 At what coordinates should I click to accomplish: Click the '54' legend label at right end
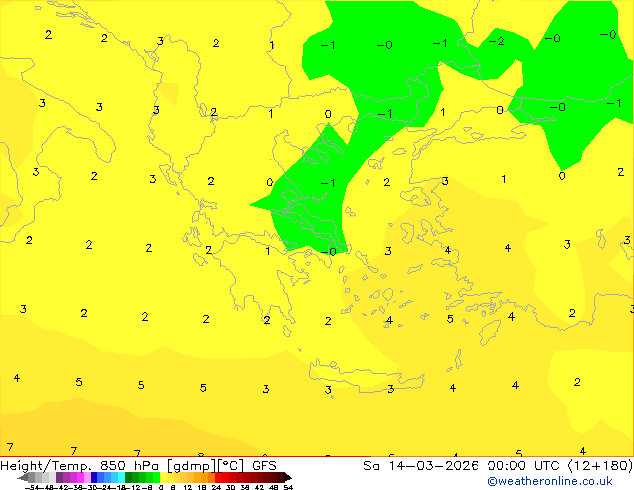point(288,487)
